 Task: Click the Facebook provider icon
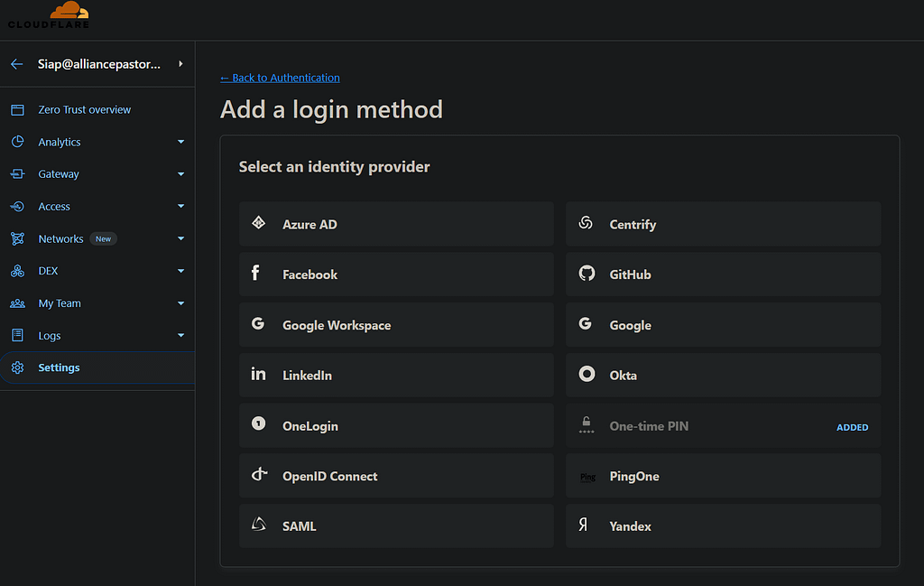point(257,274)
